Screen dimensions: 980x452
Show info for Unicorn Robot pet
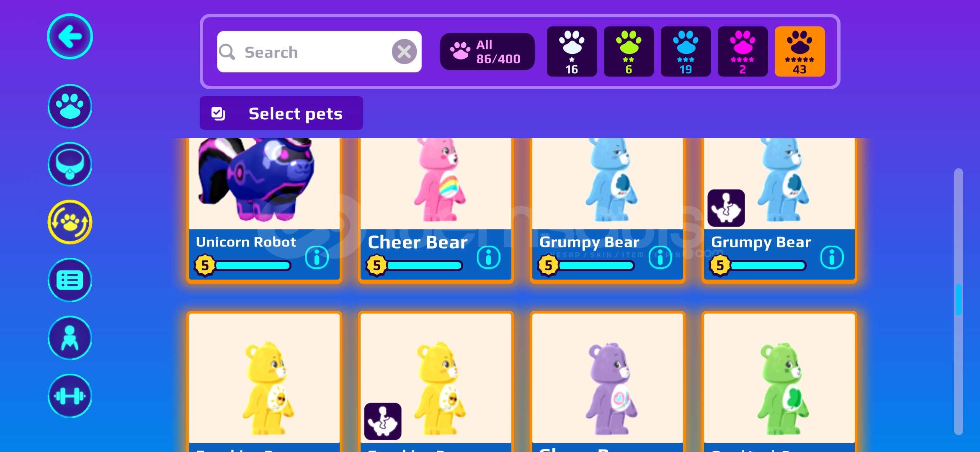(317, 257)
